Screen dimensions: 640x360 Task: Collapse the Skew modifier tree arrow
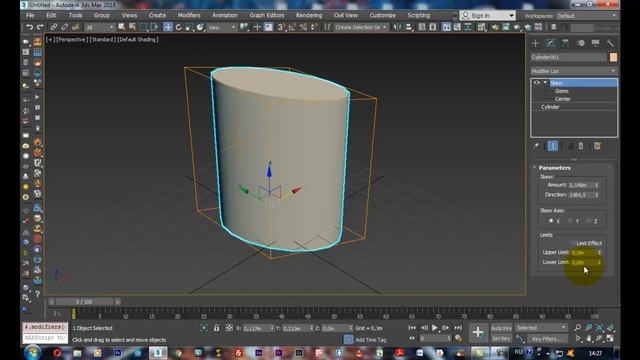pyautogui.click(x=545, y=83)
